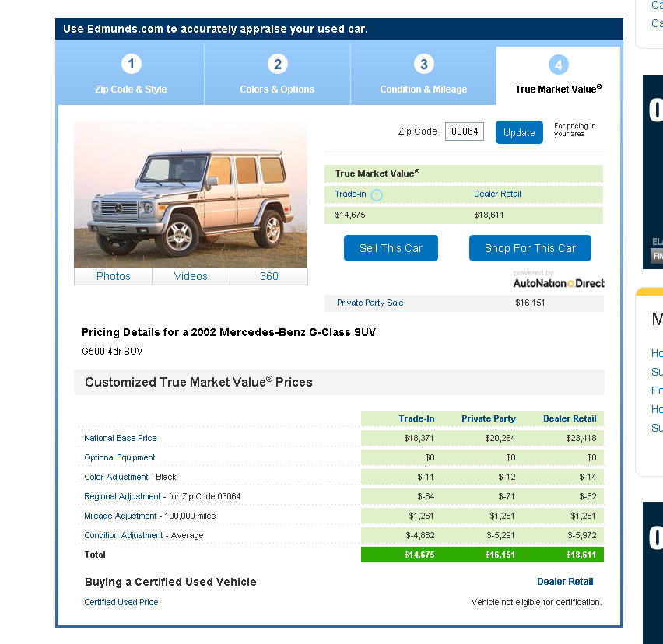Screen dimensions: 663x644
Task: Click the Trade-in help question mark icon
Action: [x=377, y=195]
